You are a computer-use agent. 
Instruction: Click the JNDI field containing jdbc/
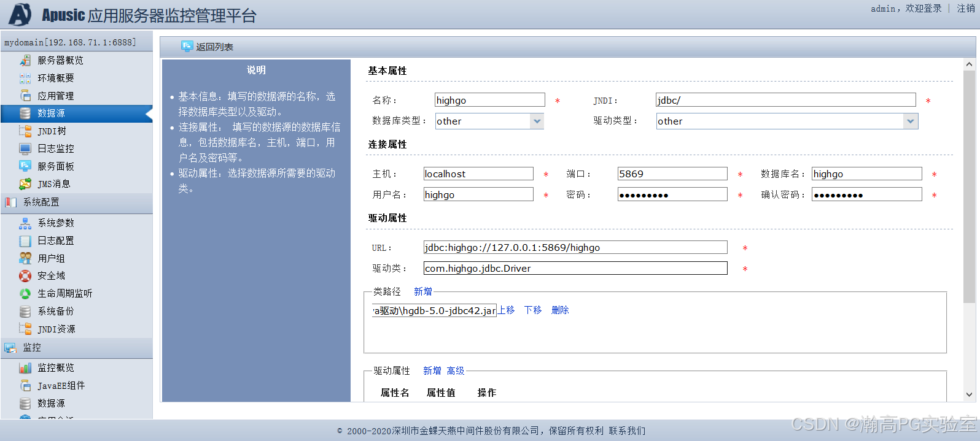point(786,100)
